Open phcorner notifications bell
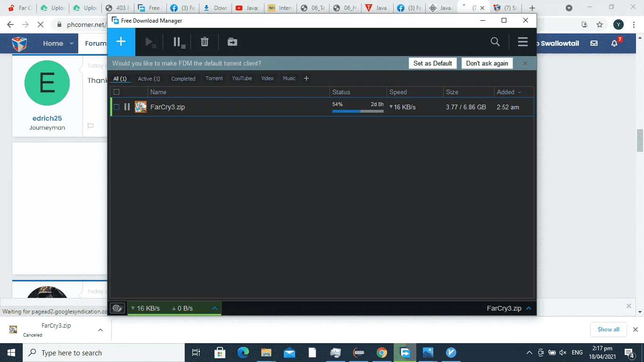This screenshot has height=362, width=644. coord(614,43)
